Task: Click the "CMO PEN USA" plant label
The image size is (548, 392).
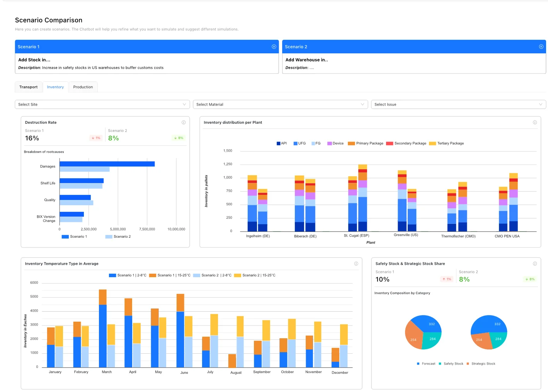Action: (x=507, y=236)
